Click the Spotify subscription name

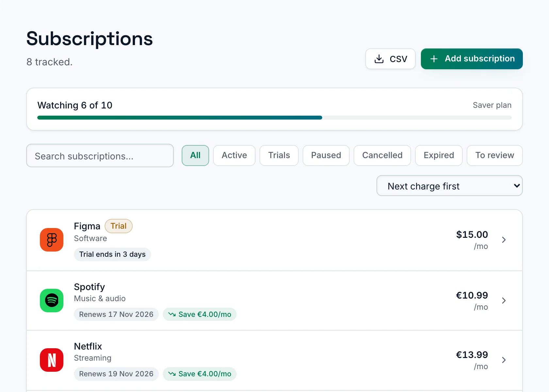pos(90,287)
